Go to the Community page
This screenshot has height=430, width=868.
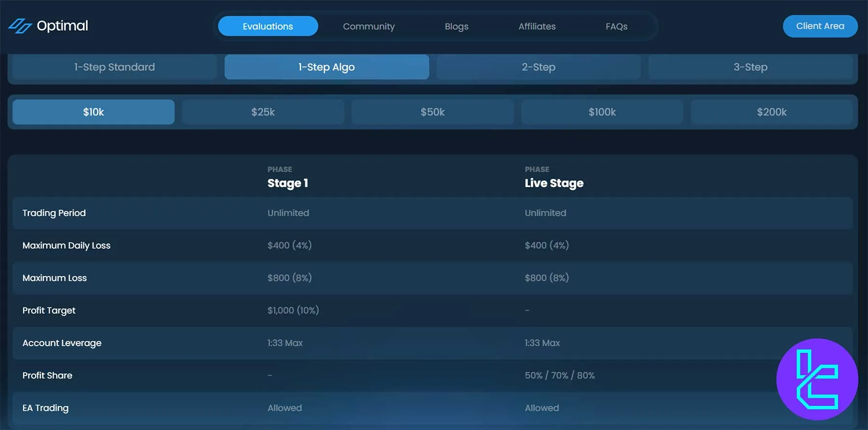(368, 27)
